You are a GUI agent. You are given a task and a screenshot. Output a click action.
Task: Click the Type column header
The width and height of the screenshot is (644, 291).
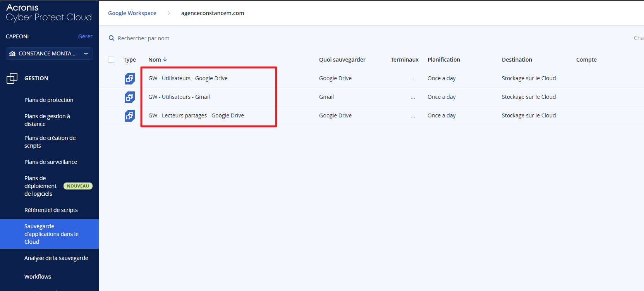point(130,60)
